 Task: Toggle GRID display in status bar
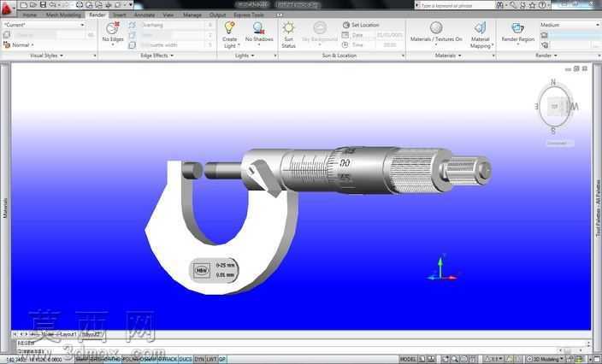pos(95,360)
